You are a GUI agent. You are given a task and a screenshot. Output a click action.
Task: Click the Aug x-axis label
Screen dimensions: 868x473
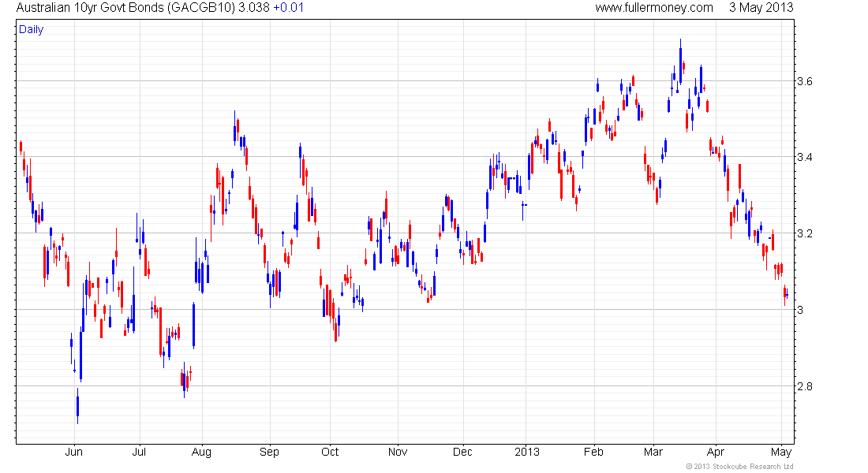201,452
